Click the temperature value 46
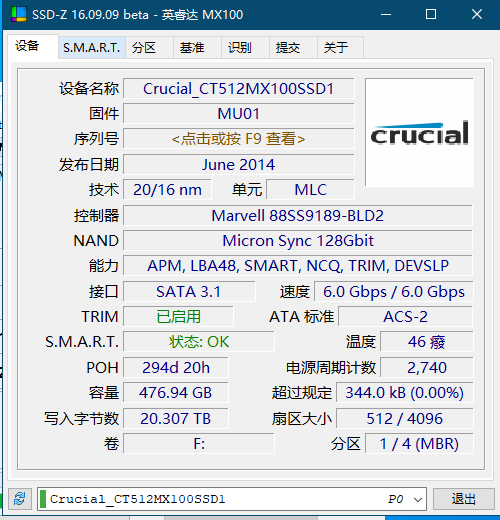 tap(426, 342)
